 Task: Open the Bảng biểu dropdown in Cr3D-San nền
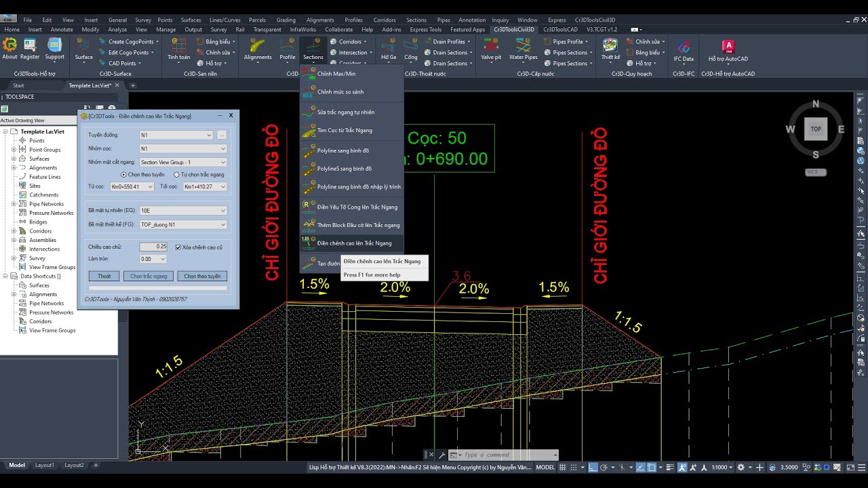click(x=218, y=41)
